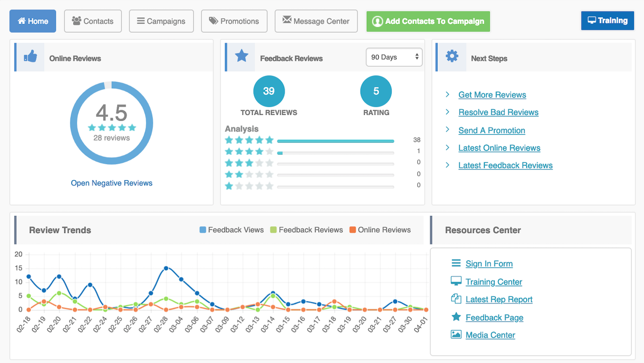644x363 pixels.
Task: Click the Latest Rep Report document icon
Action: pos(456,299)
